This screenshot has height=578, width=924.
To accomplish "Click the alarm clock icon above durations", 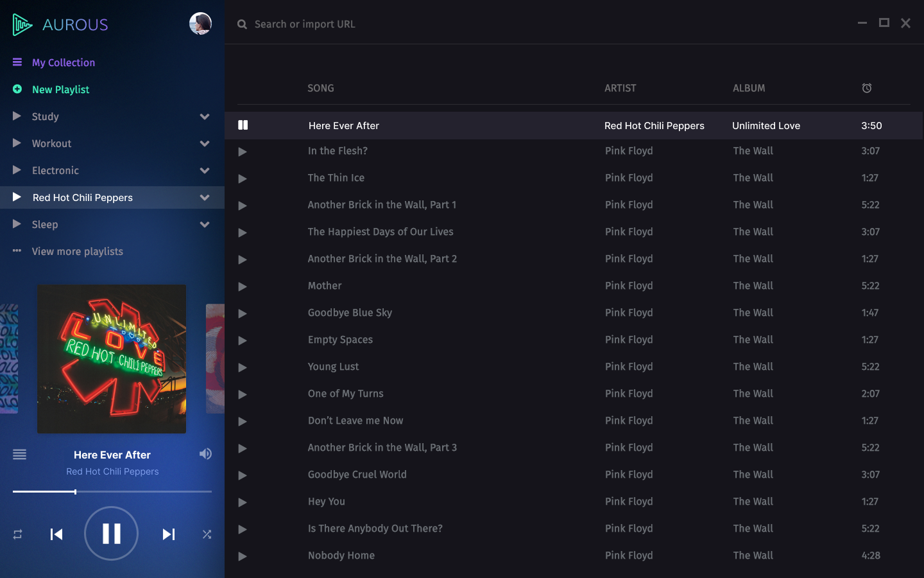I will pyautogui.click(x=867, y=88).
